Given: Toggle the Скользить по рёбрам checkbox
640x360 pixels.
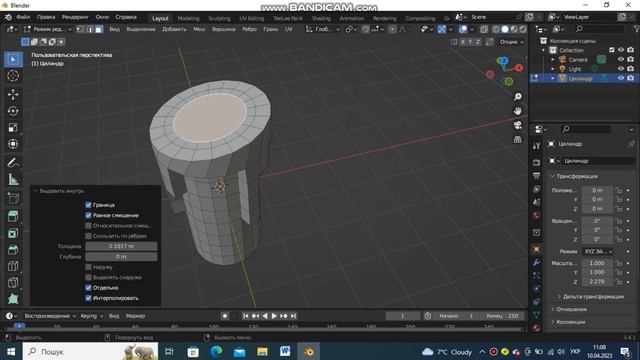Looking at the screenshot, I should click(x=88, y=236).
